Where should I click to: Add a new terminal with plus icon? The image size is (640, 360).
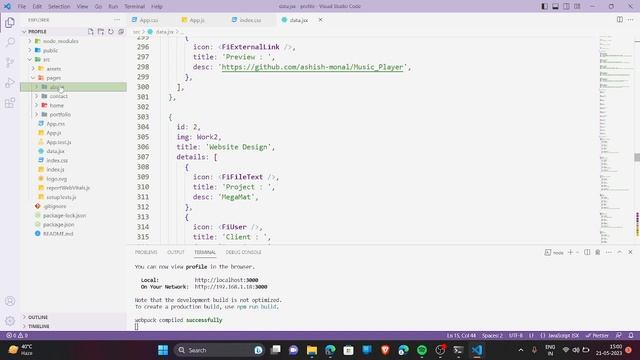571,252
